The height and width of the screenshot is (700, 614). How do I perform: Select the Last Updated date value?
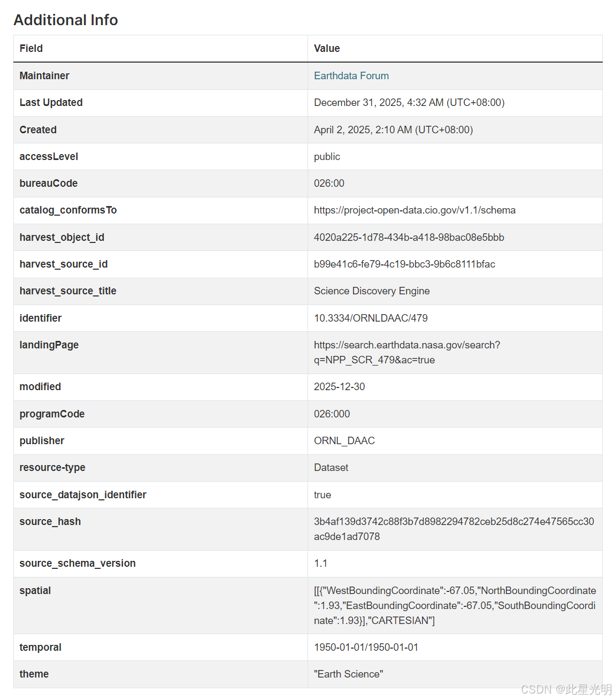click(409, 103)
